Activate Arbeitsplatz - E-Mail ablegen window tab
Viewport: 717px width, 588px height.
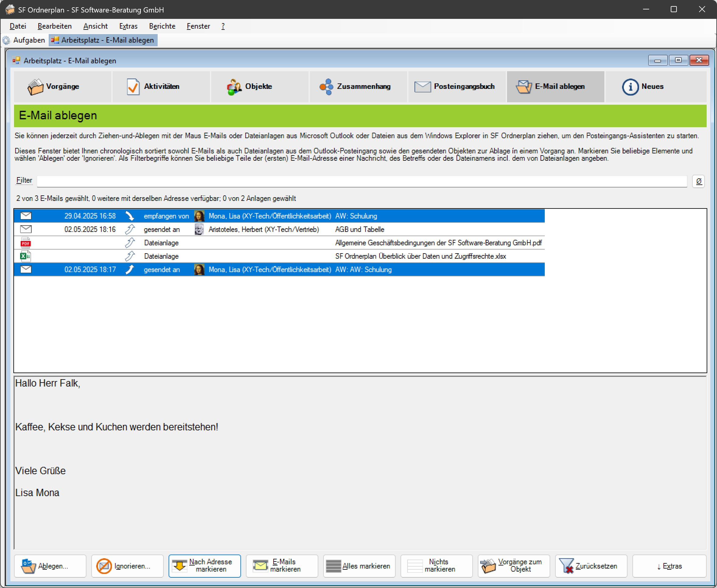pos(103,40)
